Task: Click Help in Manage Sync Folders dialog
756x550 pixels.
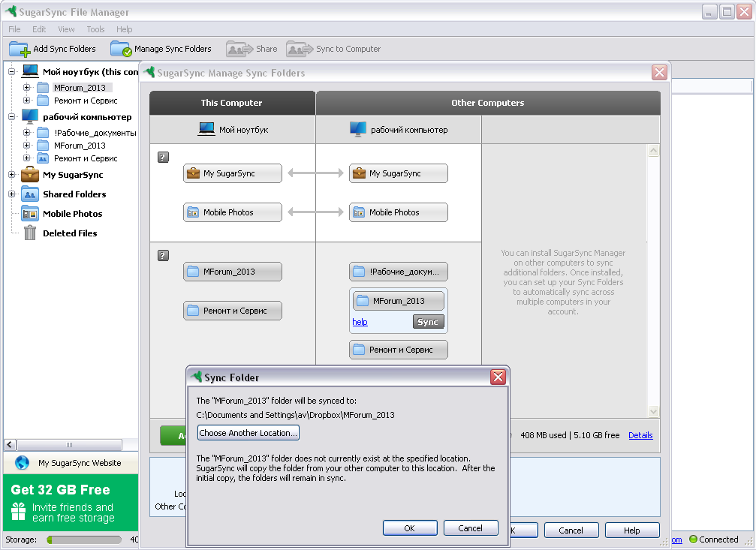Action: 632,530
